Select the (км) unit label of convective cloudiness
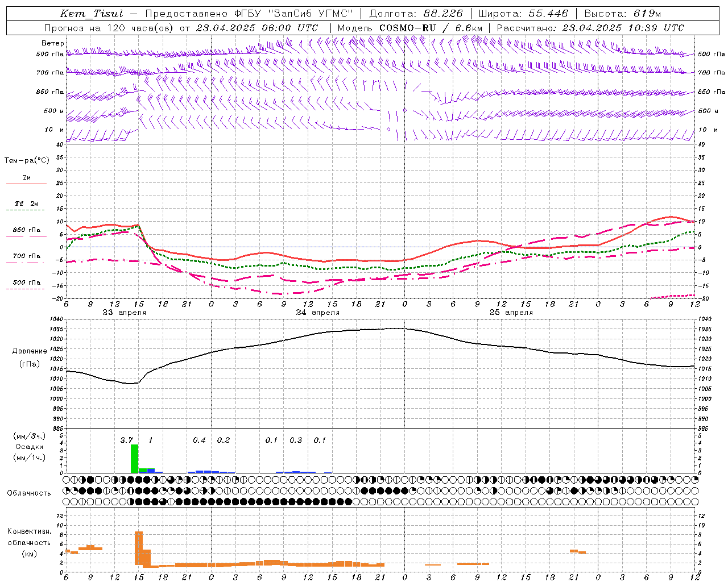Screen dimensions: 728x582 [29, 554]
